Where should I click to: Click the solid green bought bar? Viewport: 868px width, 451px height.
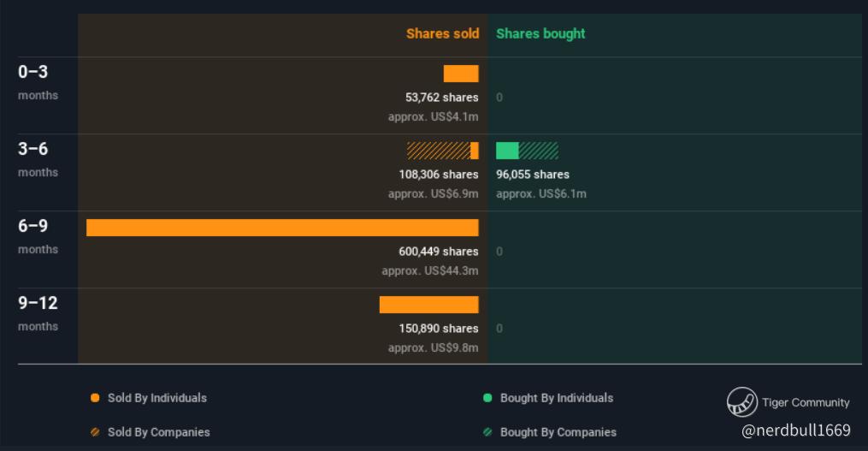(507, 151)
